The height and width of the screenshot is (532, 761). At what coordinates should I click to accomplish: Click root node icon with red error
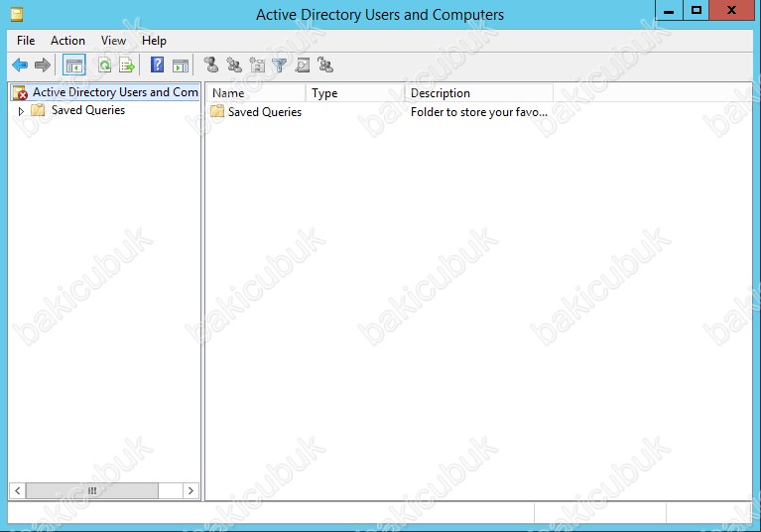pos(21,92)
